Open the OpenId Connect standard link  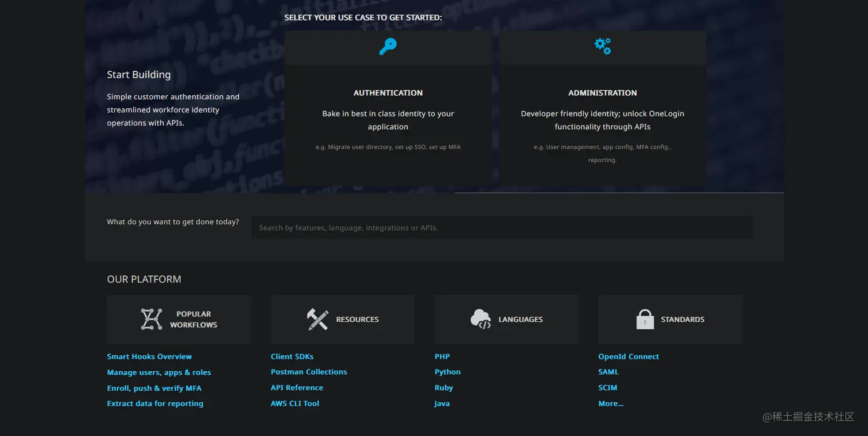click(629, 356)
